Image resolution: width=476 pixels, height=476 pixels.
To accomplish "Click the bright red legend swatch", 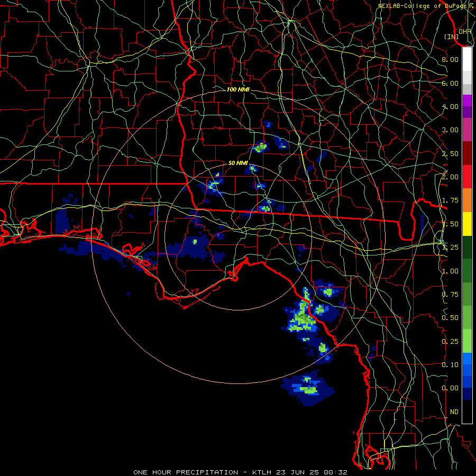I will pyautogui.click(x=467, y=177).
